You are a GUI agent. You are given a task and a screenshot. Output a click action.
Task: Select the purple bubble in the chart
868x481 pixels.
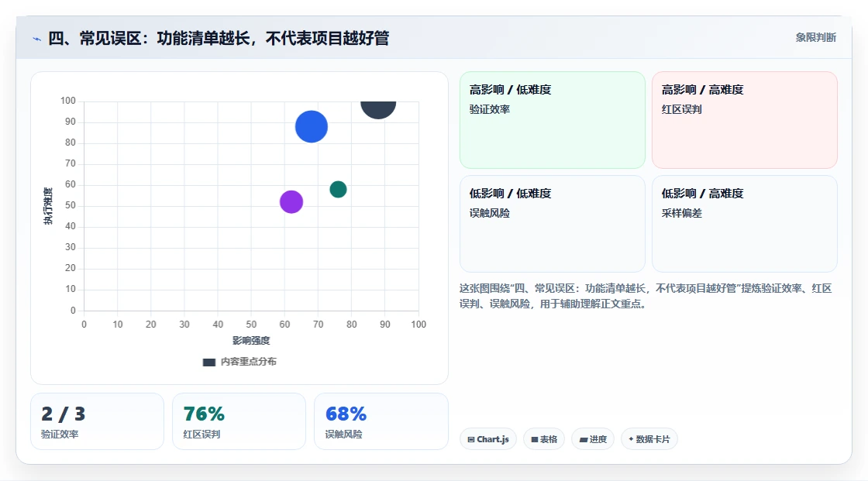click(291, 202)
